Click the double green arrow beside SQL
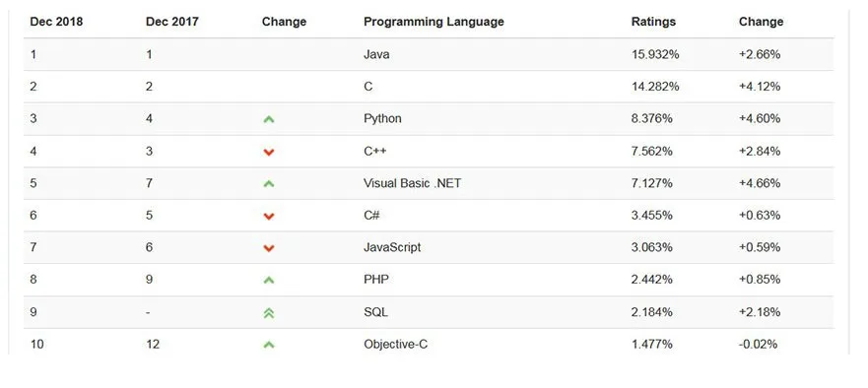The height and width of the screenshot is (388, 868). coord(269,313)
